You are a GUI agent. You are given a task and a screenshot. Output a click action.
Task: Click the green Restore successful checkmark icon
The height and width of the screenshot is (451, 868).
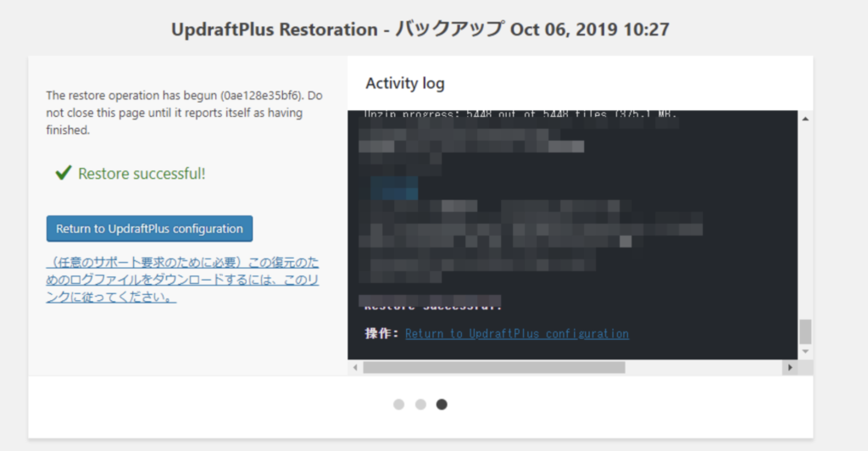pyautogui.click(x=64, y=173)
